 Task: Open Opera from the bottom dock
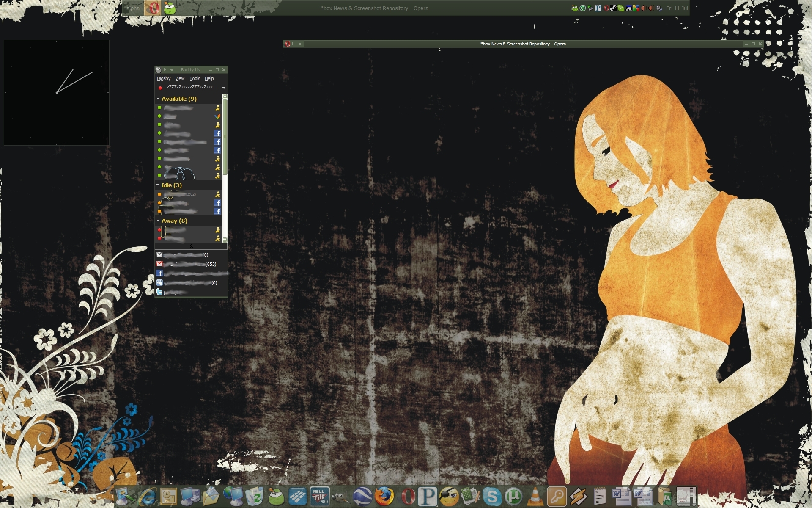coord(408,496)
